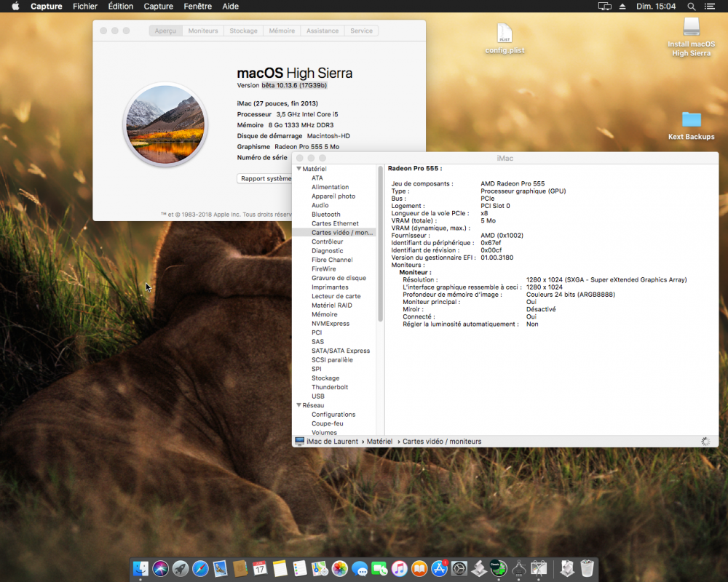Collapse the Matériel section triangle
The height and width of the screenshot is (582, 728).
click(x=299, y=169)
